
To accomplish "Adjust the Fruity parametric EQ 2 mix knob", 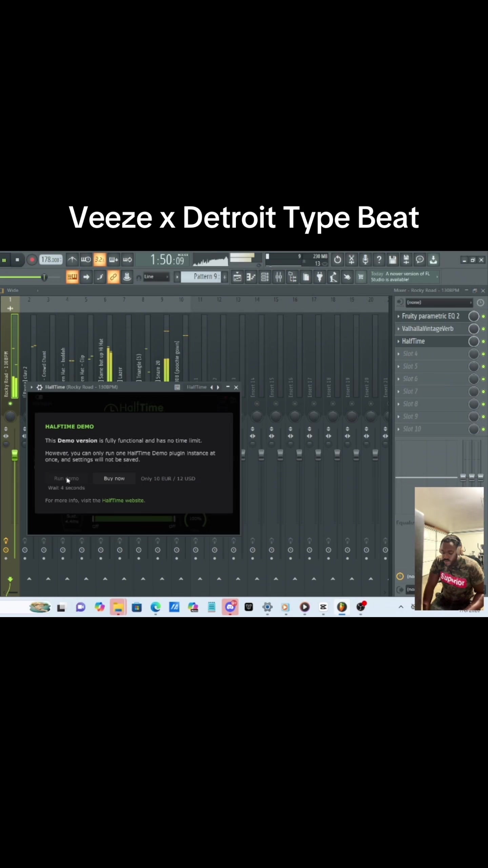I will click(x=473, y=316).
